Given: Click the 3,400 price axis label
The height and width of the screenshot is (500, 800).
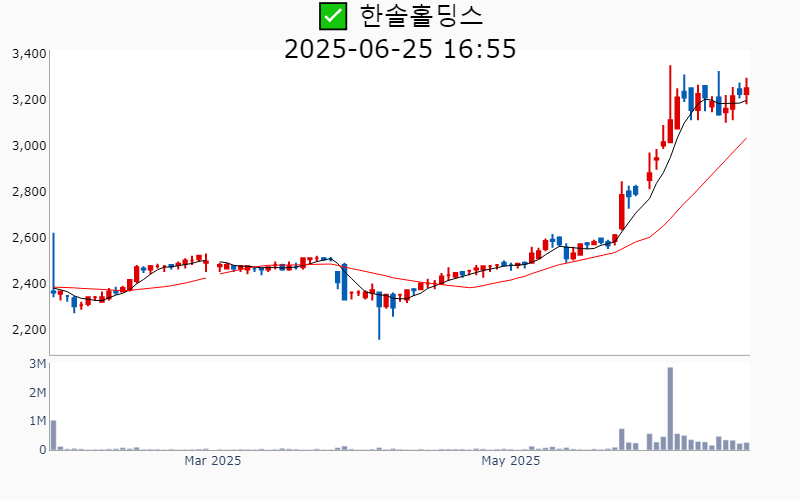Looking at the screenshot, I should (29, 54).
